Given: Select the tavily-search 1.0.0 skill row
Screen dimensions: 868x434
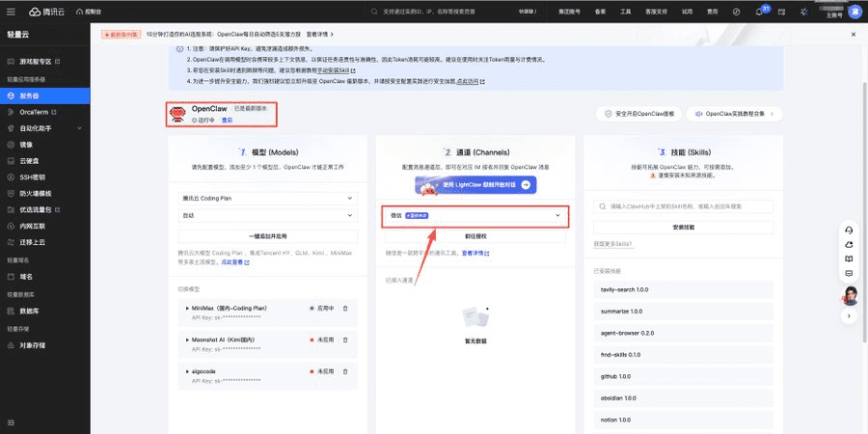Looking at the screenshot, I should (x=683, y=289).
